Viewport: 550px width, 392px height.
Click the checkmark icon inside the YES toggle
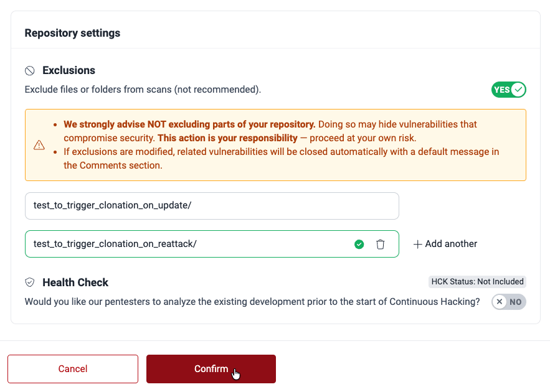coord(517,90)
